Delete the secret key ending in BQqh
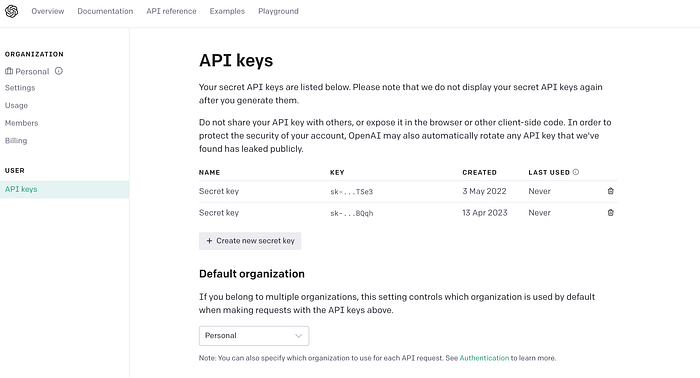This screenshot has width=700, height=378. (x=610, y=212)
